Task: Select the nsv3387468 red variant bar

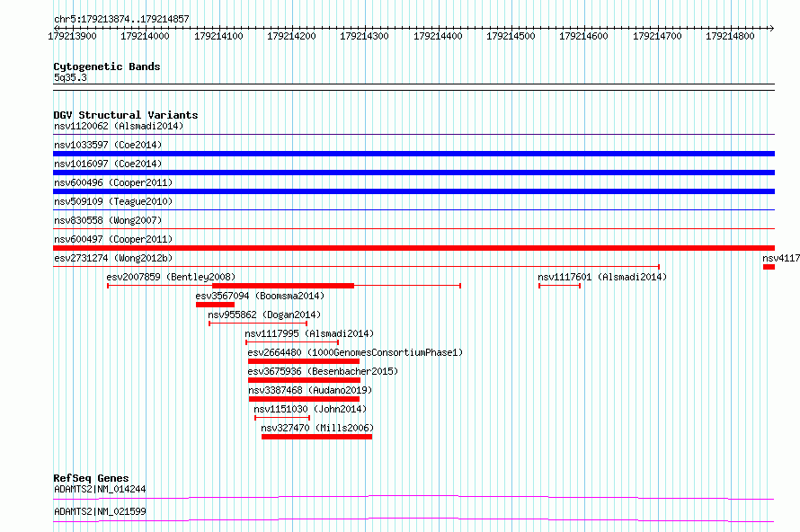Action: tap(304, 399)
